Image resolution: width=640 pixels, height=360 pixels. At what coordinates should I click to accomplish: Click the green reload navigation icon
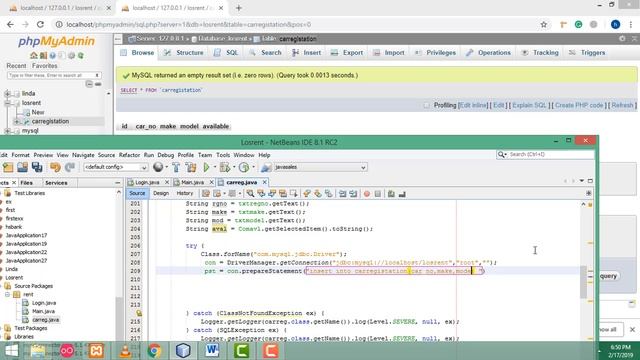(81, 56)
